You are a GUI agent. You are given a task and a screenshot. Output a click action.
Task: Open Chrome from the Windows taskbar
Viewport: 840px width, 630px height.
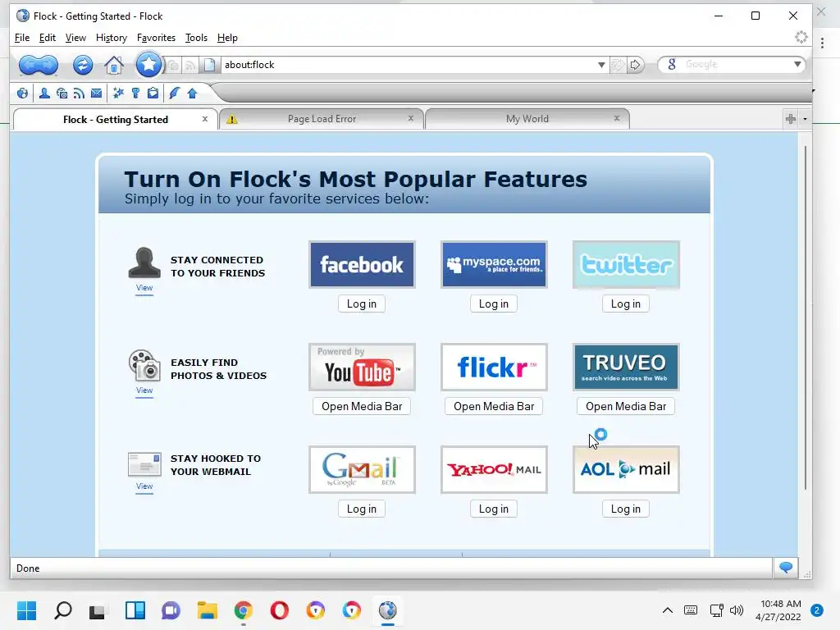click(x=243, y=610)
